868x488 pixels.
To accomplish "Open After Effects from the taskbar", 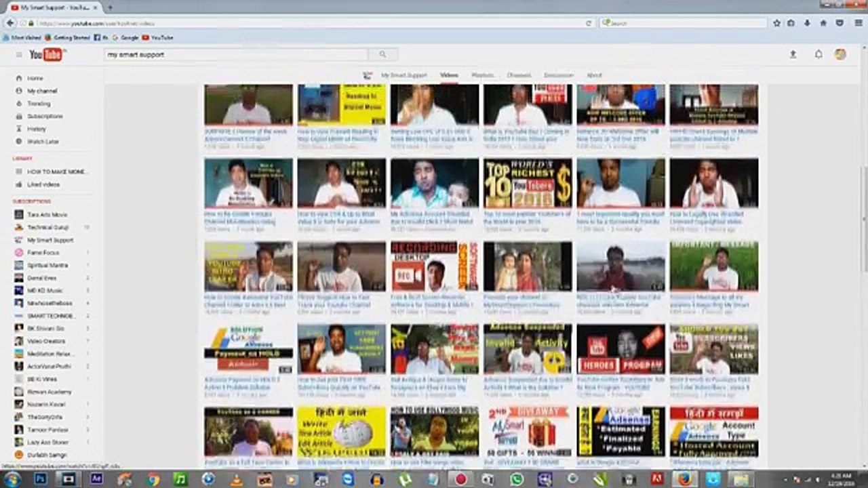I will pos(96,479).
